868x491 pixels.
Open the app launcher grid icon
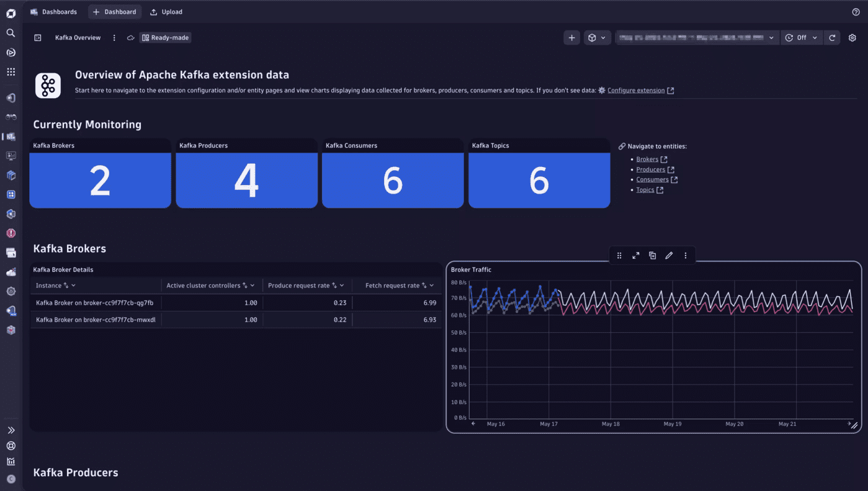coord(10,71)
